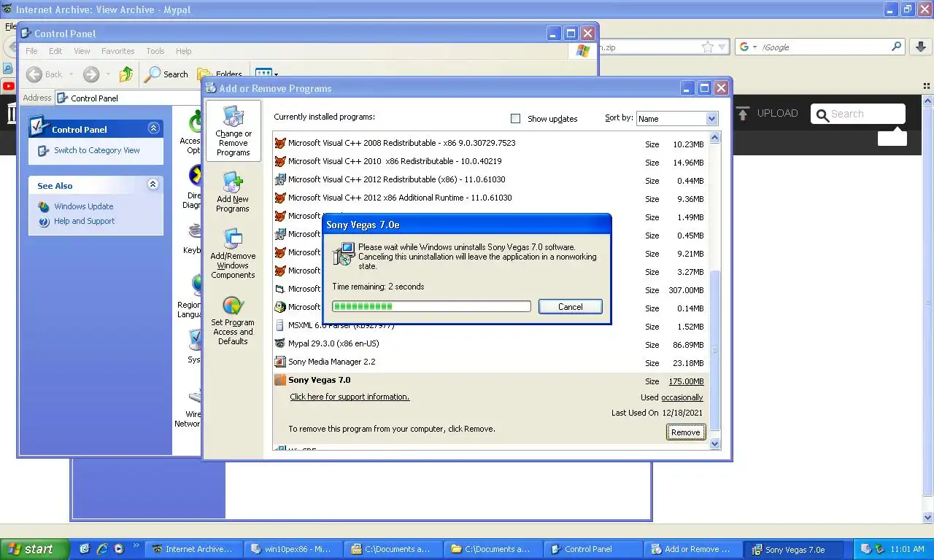Image resolution: width=934 pixels, height=560 pixels.
Task: Click the uninstall progress bar
Action: point(431,306)
